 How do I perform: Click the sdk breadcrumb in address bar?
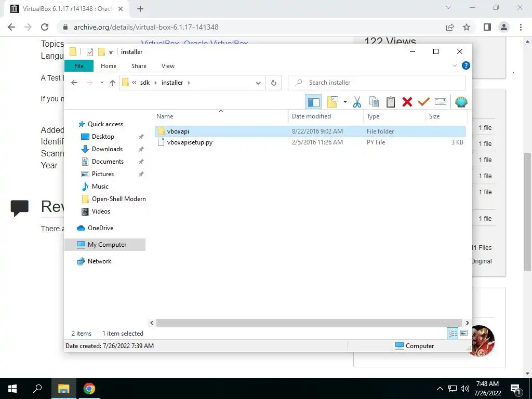[x=145, y=83]
